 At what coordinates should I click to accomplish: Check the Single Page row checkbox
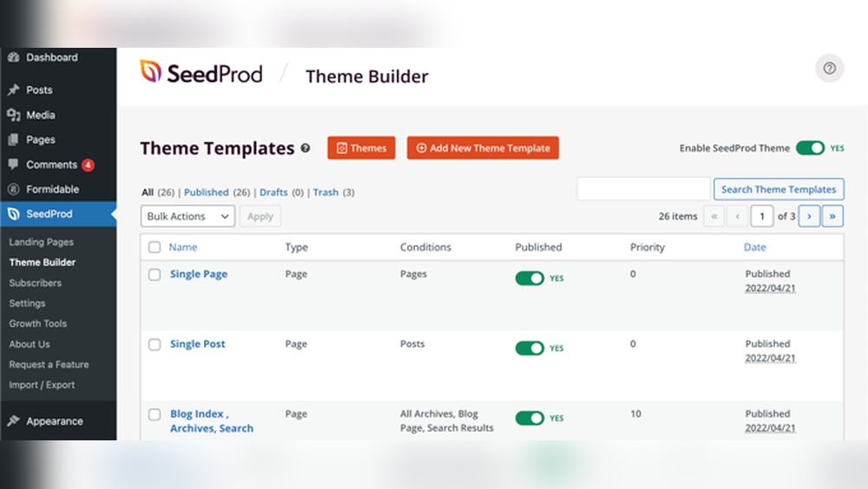click(x=155, y=274)
